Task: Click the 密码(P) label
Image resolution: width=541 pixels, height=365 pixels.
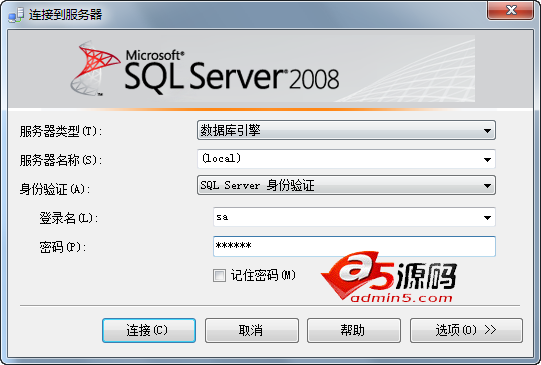Action: coord(62,247)
